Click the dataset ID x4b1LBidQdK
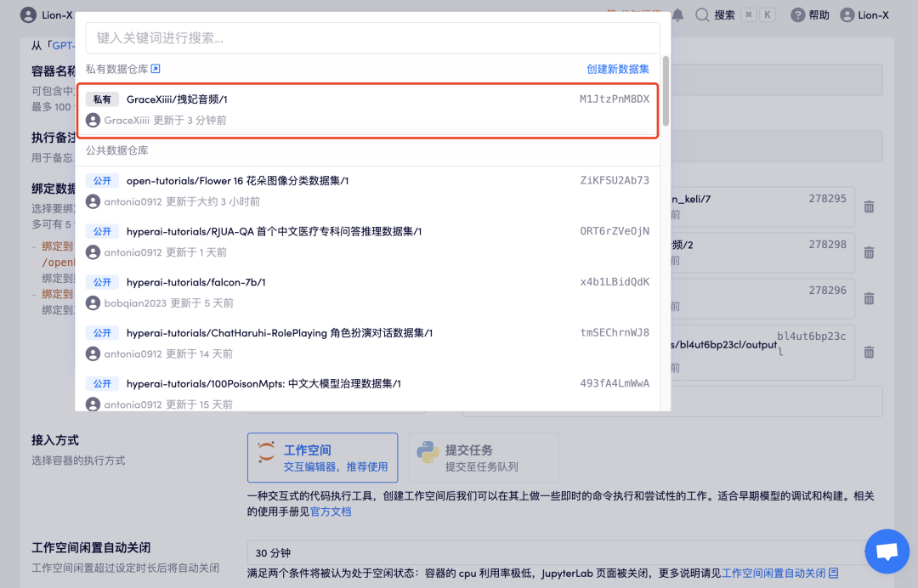The image size is (918, 588). coord(615,282)
